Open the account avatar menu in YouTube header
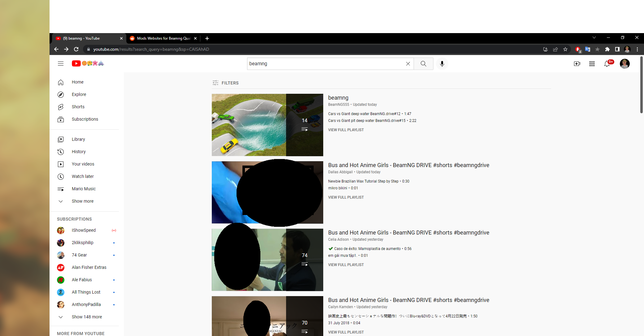This screenshot has width=644, height=336. 625,64
